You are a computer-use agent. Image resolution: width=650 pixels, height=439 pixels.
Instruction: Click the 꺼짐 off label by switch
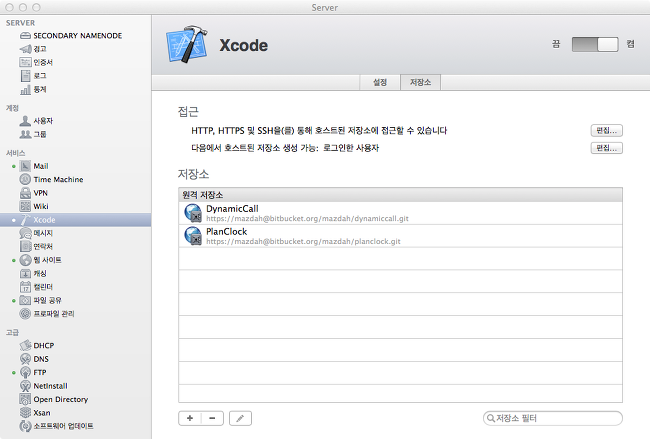(556, 44)
